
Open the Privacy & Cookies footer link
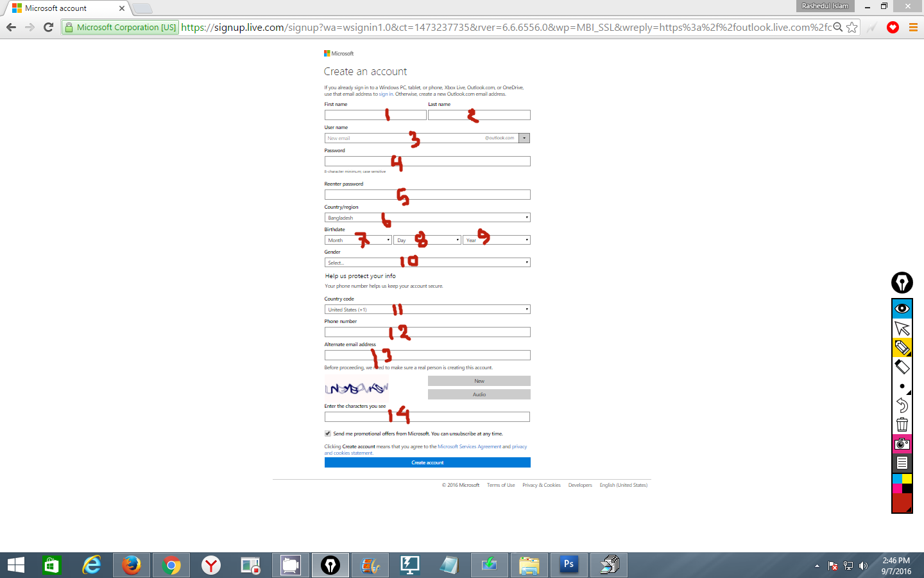(x=542, y=485)
